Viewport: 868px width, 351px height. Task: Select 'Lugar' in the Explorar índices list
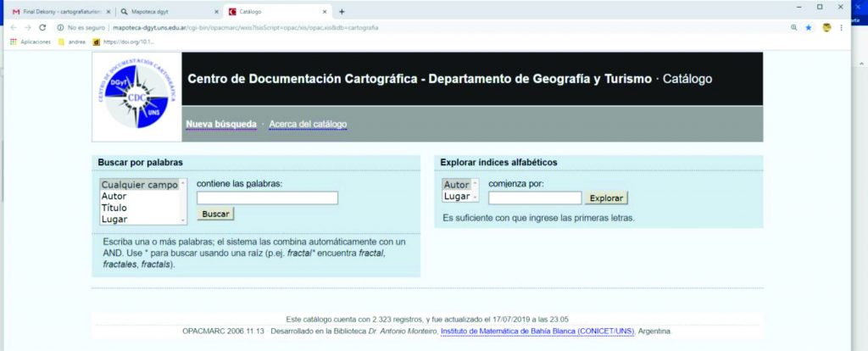[457, 196]
